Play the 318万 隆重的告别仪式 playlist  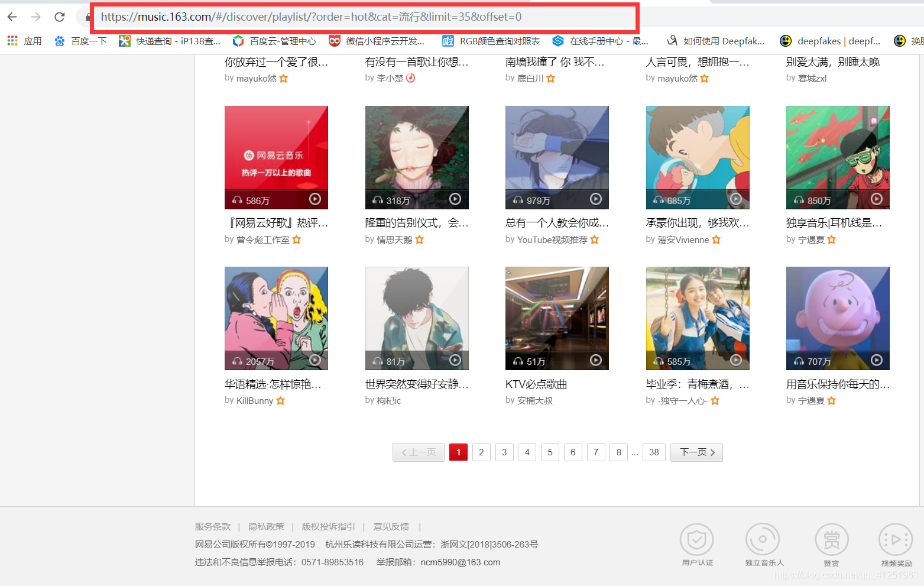click(x=455, y=199)
